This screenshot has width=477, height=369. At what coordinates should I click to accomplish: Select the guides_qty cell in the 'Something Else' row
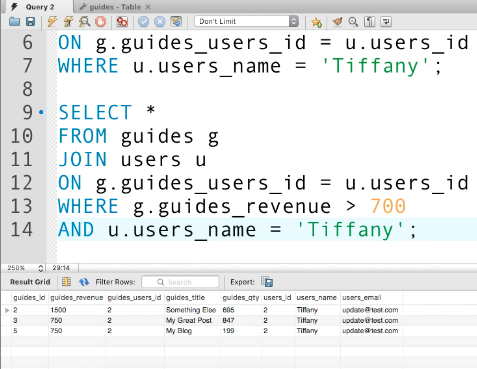coord(241,310)
